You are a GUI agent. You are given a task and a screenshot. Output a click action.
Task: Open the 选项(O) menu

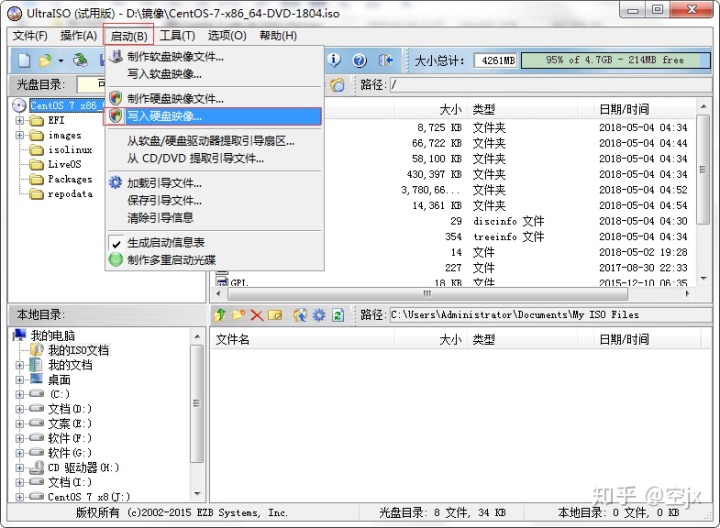227,35
